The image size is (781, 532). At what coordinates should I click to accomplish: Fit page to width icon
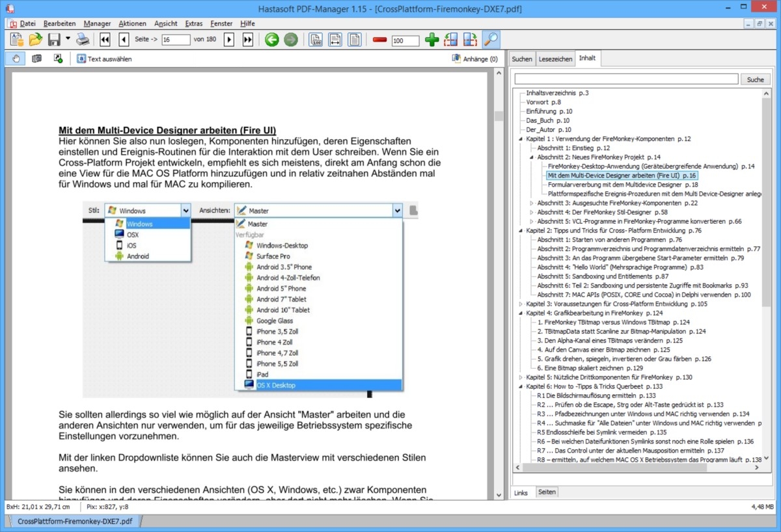point(335,40)
